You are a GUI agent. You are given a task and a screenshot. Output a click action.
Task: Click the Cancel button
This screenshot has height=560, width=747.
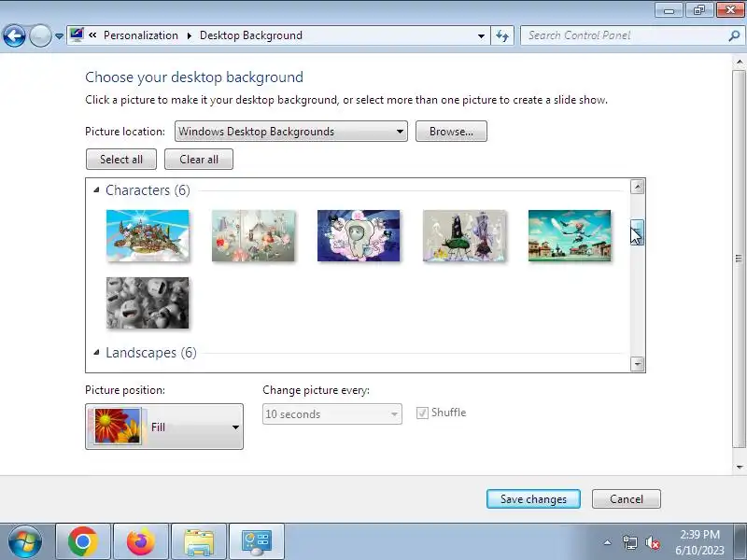pos(627,499)
